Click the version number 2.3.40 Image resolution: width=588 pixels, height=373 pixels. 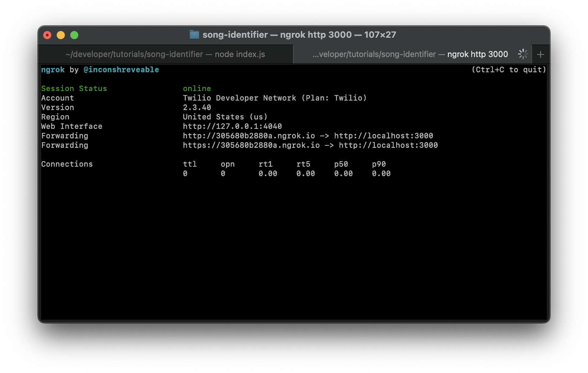click(197, 108)
